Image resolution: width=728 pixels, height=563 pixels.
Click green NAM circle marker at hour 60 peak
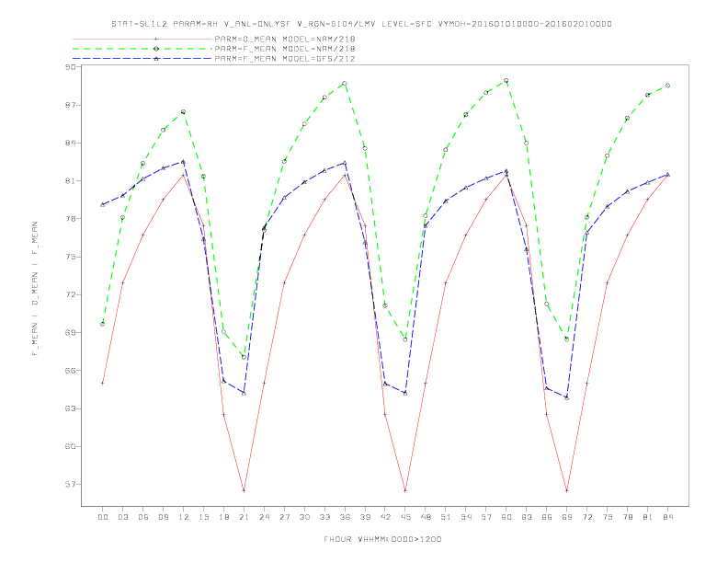506,81
